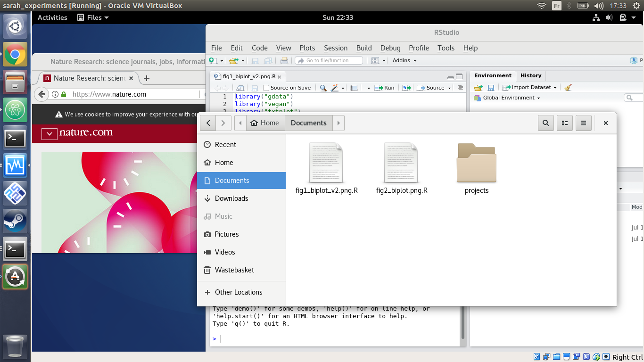Click the site info icon in the browser address bar
The width and height of the screenshot is (644, 362).
tap(55, 94)
